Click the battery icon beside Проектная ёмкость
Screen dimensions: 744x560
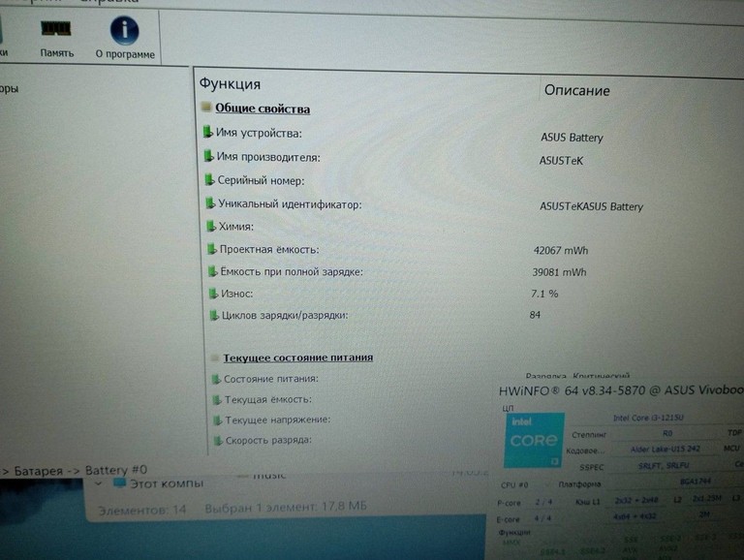[212, 248]
